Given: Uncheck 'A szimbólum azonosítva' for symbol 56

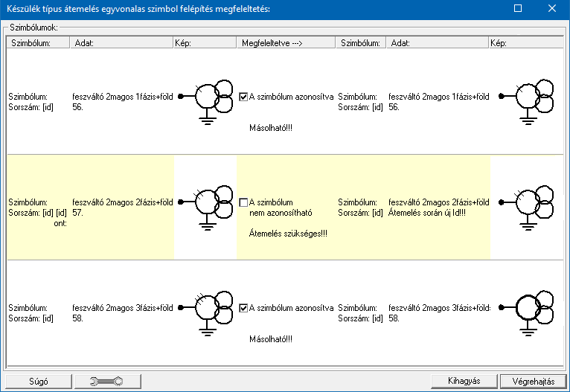Looking at the screenshot, I should point(243,97).
